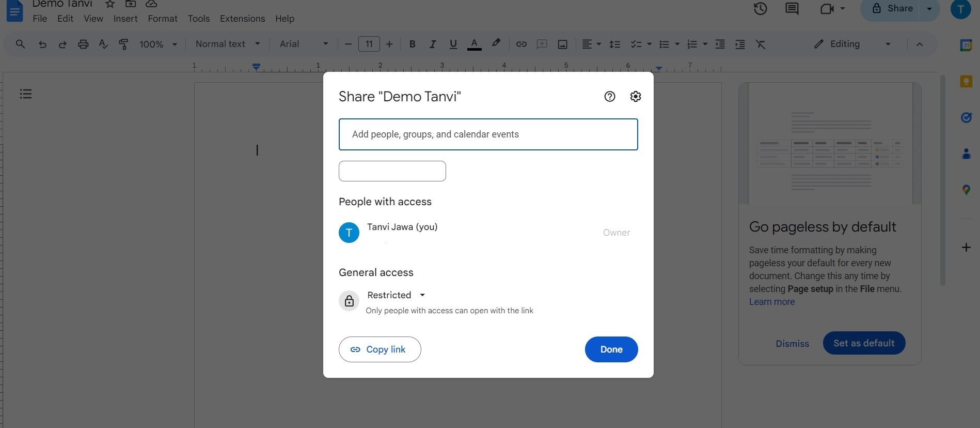
Task: Print the document
Action: pyautogui.click(x=83, y=44)
